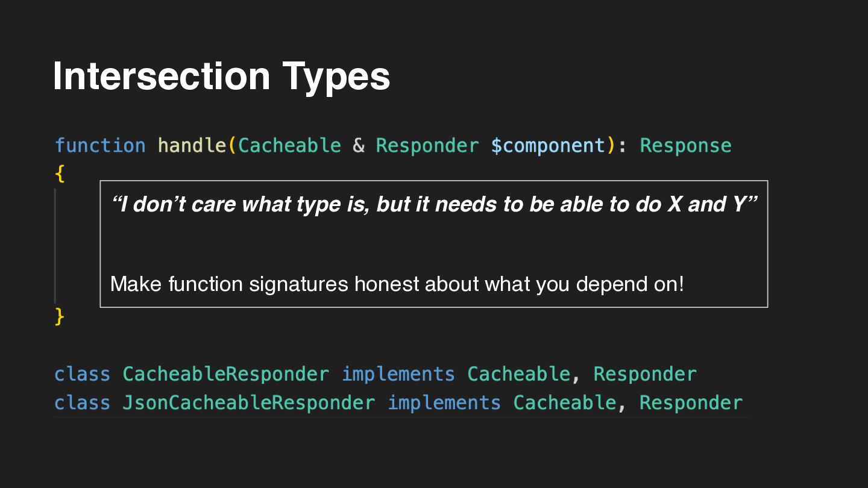This screenshot has width=868, height=488.
Task: Click "Responder" at end of the last line
Action: pyautogui.click(x=691, y=402)
